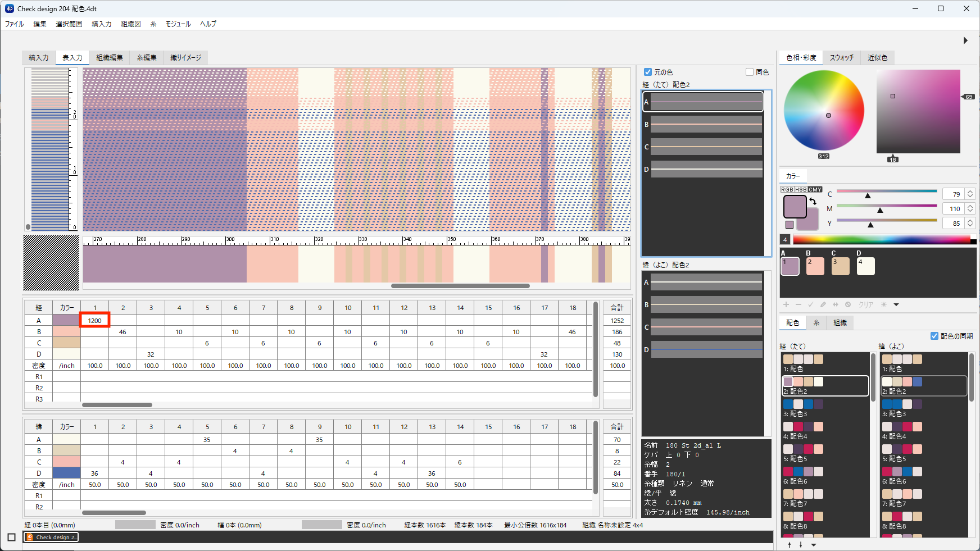Image resolution: width=980 pixels, height=551 pixels.
Task: Click the warp cell containing 1200
Action: (x=94, y=320)
